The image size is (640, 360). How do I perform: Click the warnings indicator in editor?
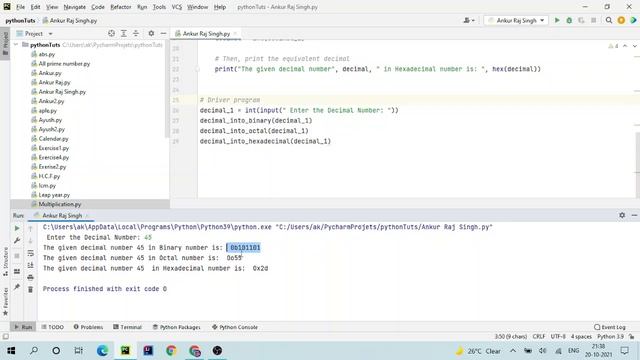pos(613,46)
